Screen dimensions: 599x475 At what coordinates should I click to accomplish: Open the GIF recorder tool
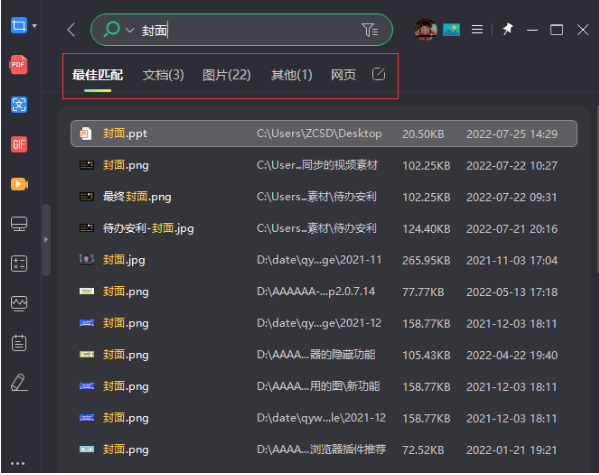19,144
